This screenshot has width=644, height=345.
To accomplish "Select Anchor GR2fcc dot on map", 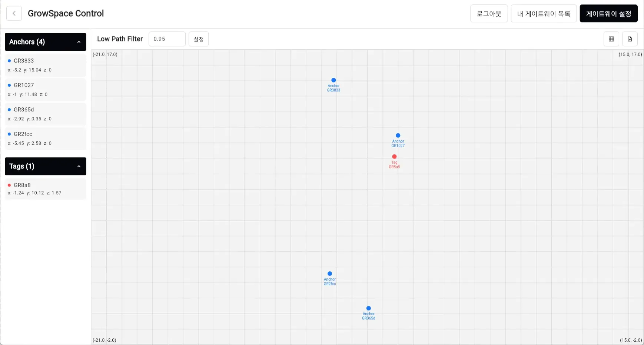I will click(x=330, y=274).
